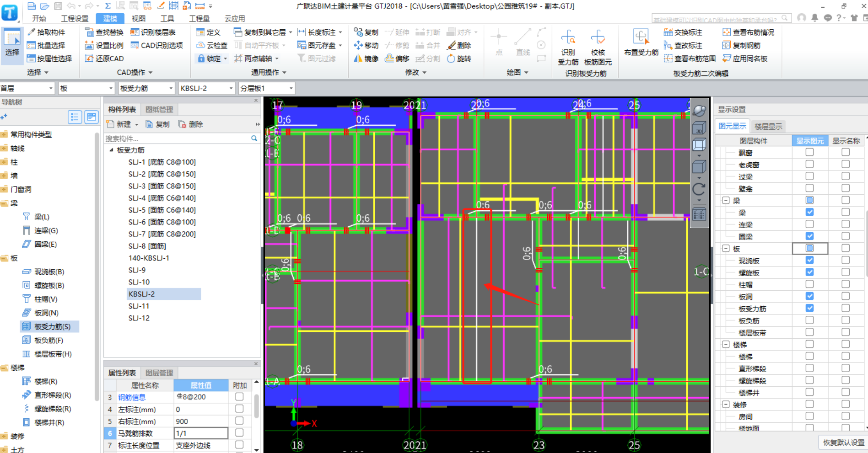Switch to the 图纸管理 tab
This screenshot has height=453, width=868.
[x=159, y=109]
